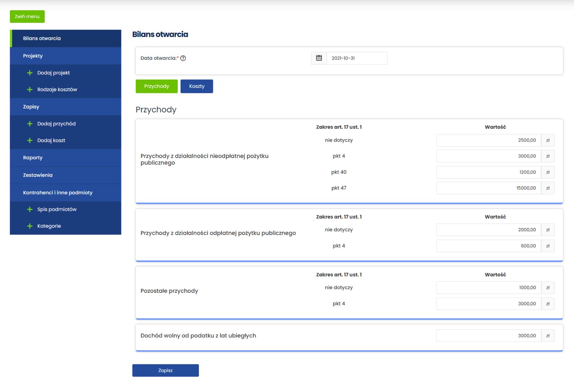
Task: Expand the Zapisy sidebar section
Action: (x=31, y=107)
